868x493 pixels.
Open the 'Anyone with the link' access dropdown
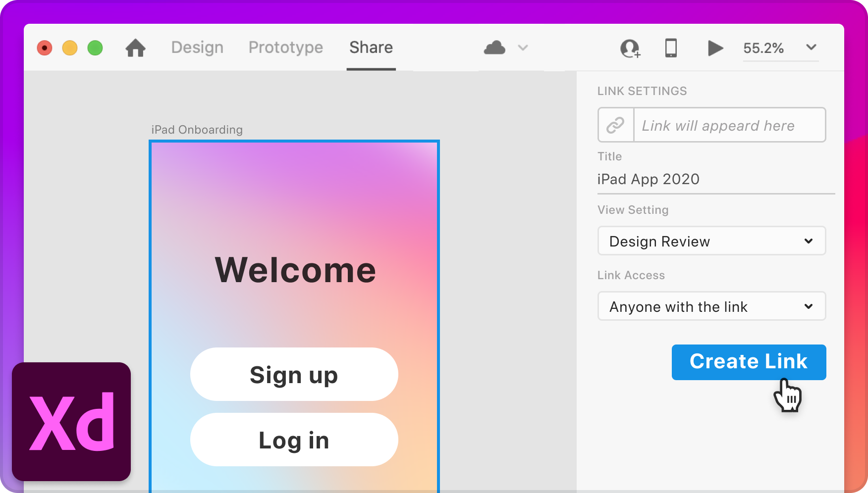tap(711, 306)
